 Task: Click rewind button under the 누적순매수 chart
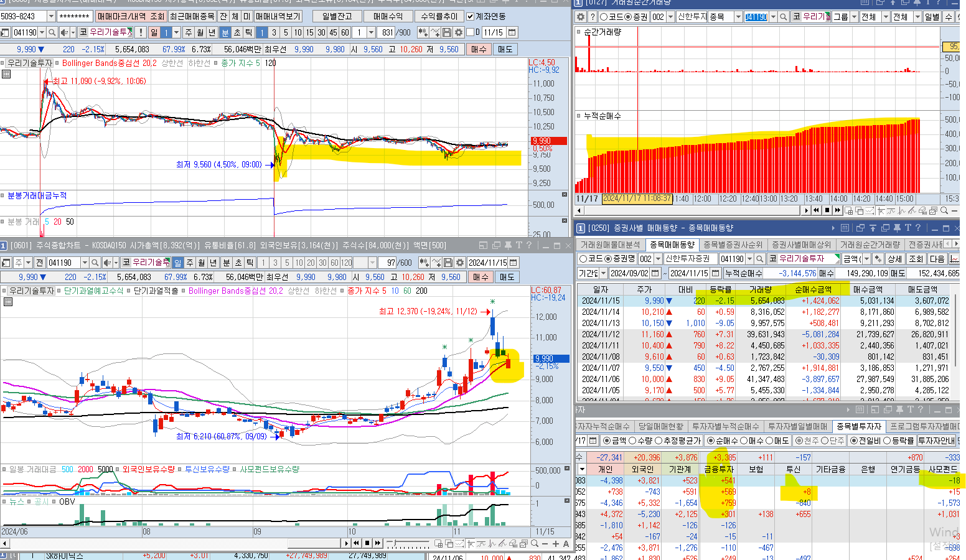point(816,210)
